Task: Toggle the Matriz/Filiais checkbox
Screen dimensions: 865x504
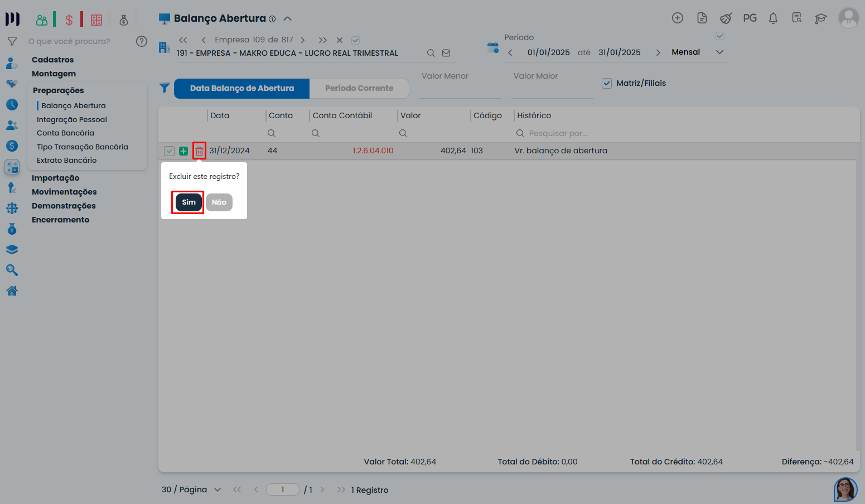Action: tap(607, 84)
